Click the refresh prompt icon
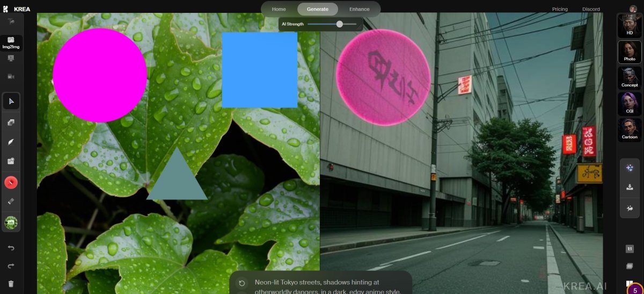 [x=242, y=283]
